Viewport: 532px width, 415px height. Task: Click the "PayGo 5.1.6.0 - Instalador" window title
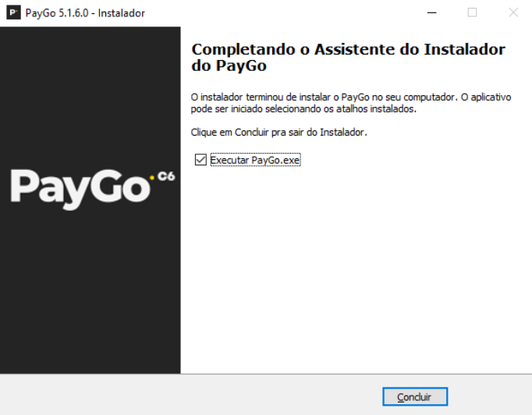click(85, 13)
